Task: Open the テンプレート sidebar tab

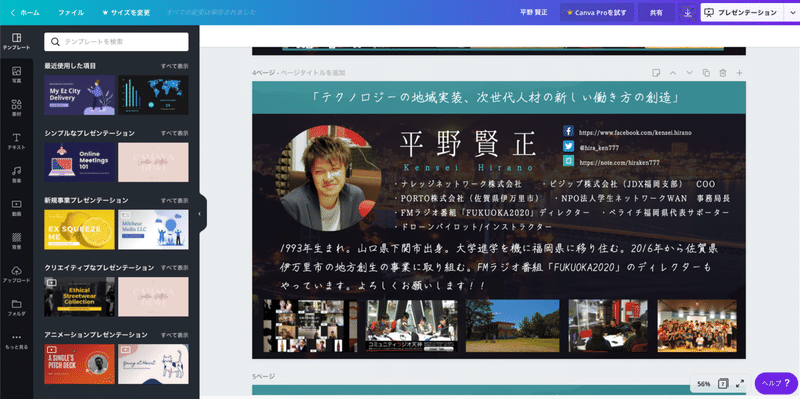Action: point(16,41)
